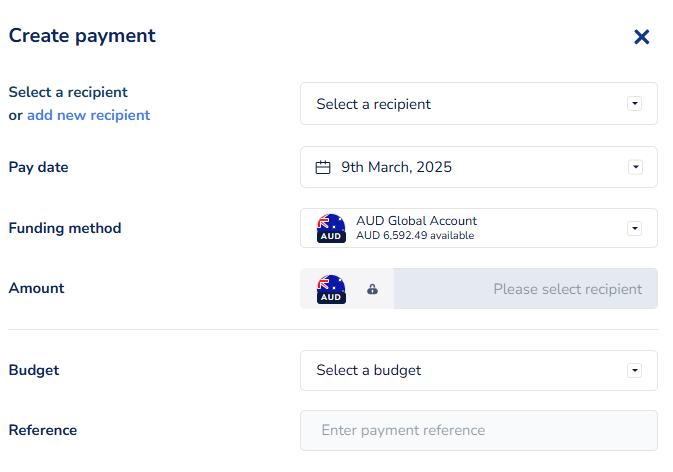This screenshot has height=472, width=673.
Task: Click the lock icon beside Amount currency
Action: click(372, 289)
